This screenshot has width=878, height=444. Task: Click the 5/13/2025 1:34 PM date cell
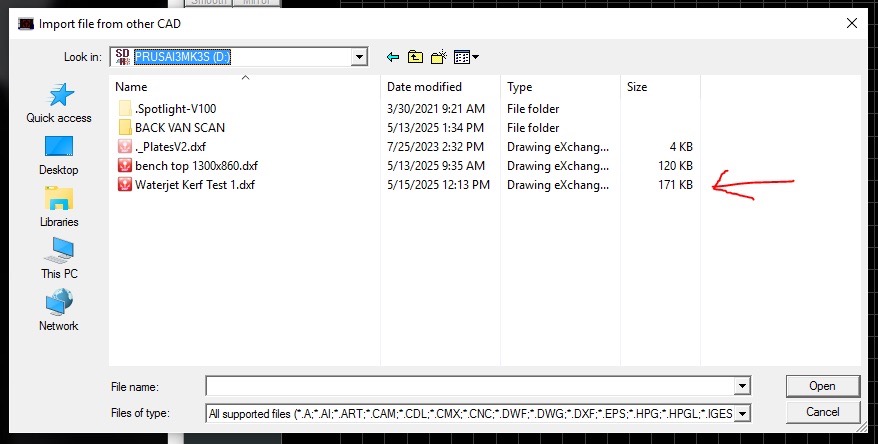coord(435,128)
